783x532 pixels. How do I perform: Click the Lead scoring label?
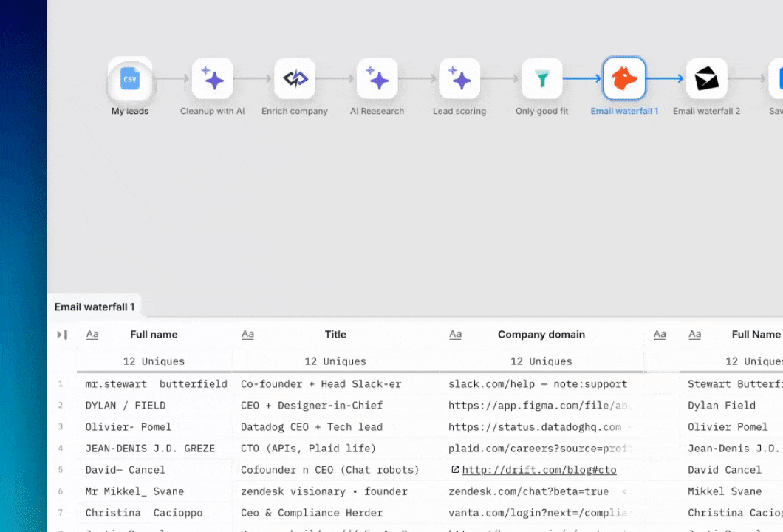[x=459, y=111]
